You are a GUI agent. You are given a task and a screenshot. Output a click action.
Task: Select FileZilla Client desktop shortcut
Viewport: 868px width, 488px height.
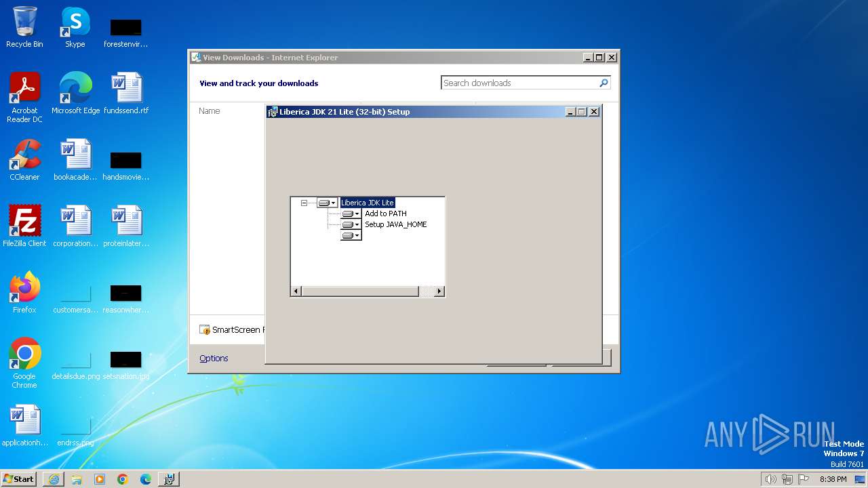24,226
